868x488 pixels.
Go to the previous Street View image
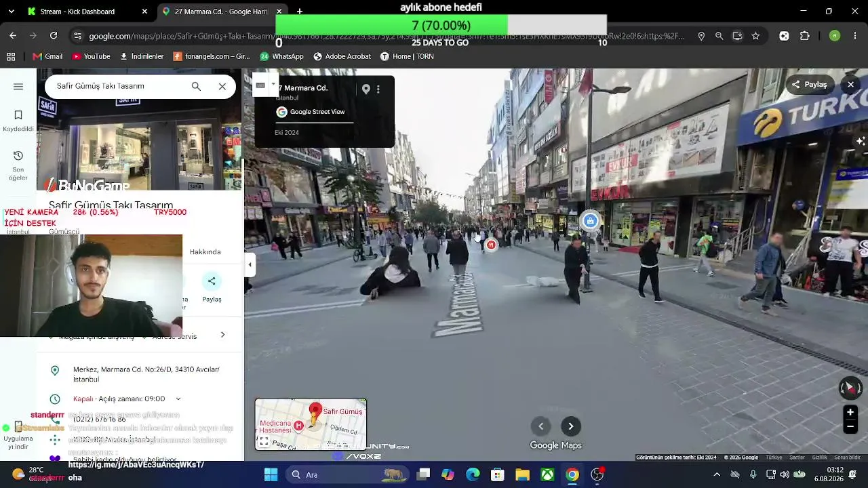click(x=540, y=426)
